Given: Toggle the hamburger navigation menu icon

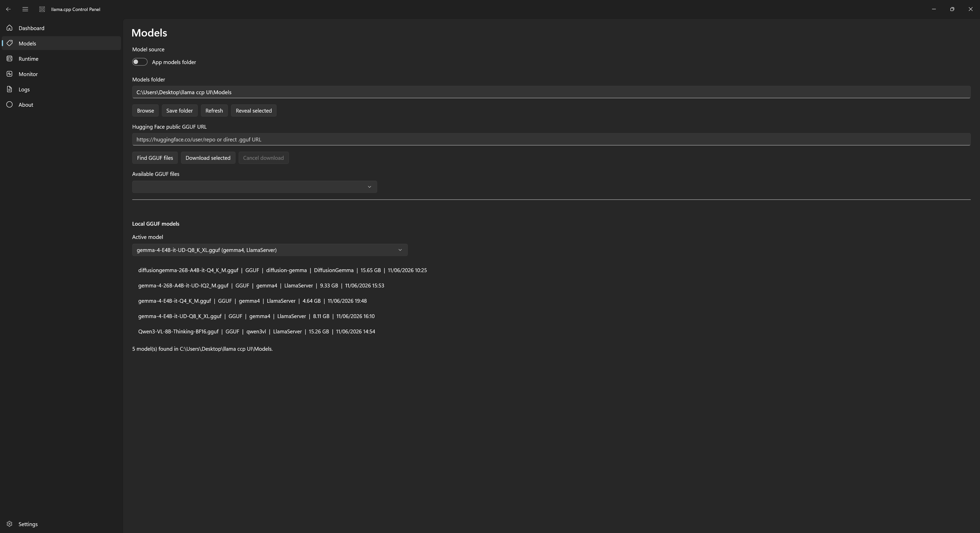Looking at the screenshot, I should (25, 9).
